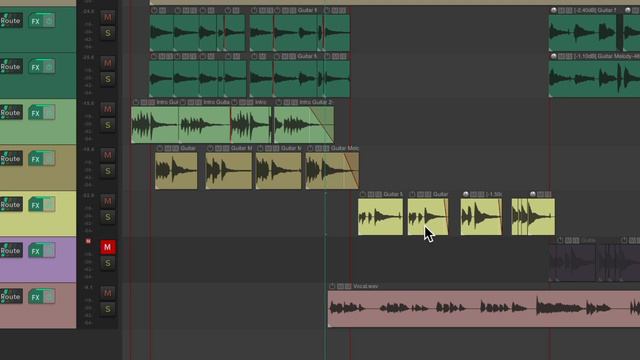This screenshot has width=640, height=360.
Task: Click the volume knob on the [-2.40dB] Guitar item
Action: (x=554, y=10)
